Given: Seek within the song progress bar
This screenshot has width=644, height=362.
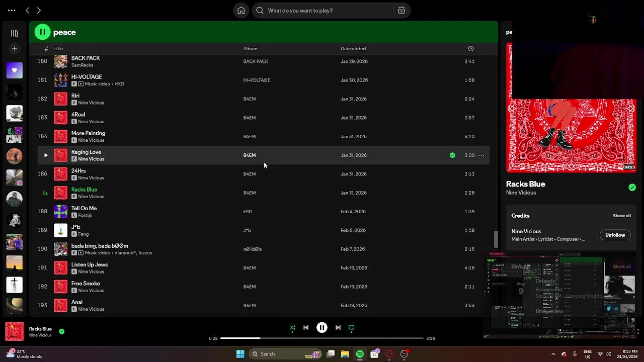Looking at the screenshot, I should (x=322, y=338).
